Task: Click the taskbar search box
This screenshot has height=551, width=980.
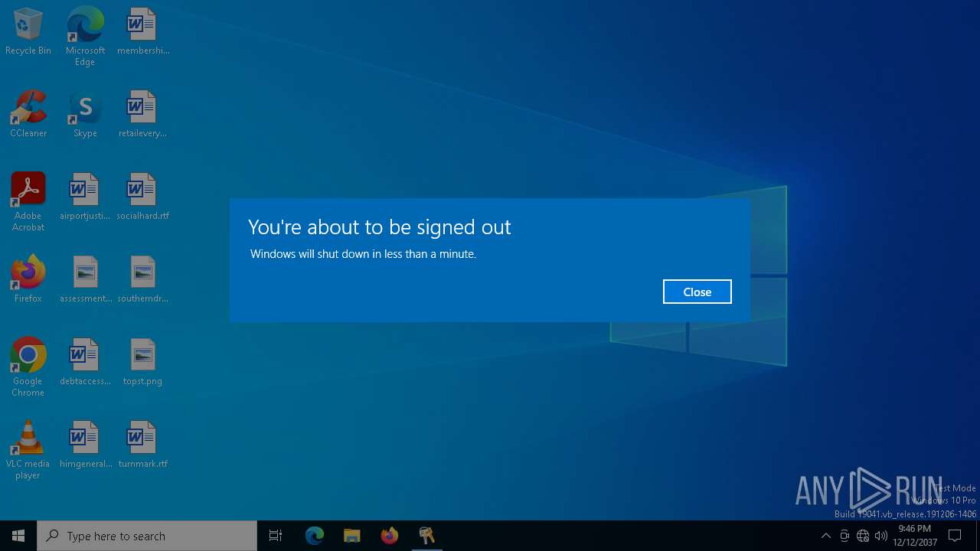Action: (x=147, y=536)
